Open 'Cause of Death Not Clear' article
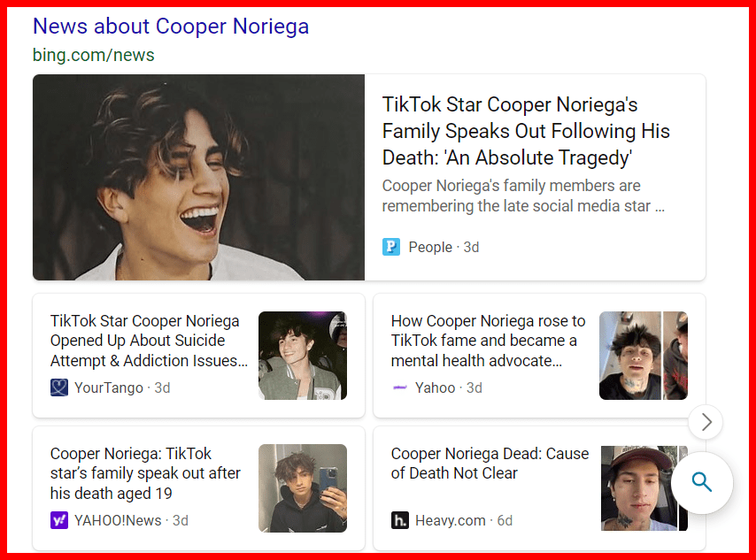The height and width of the screenshot is (560, 756). coord(490,464)
